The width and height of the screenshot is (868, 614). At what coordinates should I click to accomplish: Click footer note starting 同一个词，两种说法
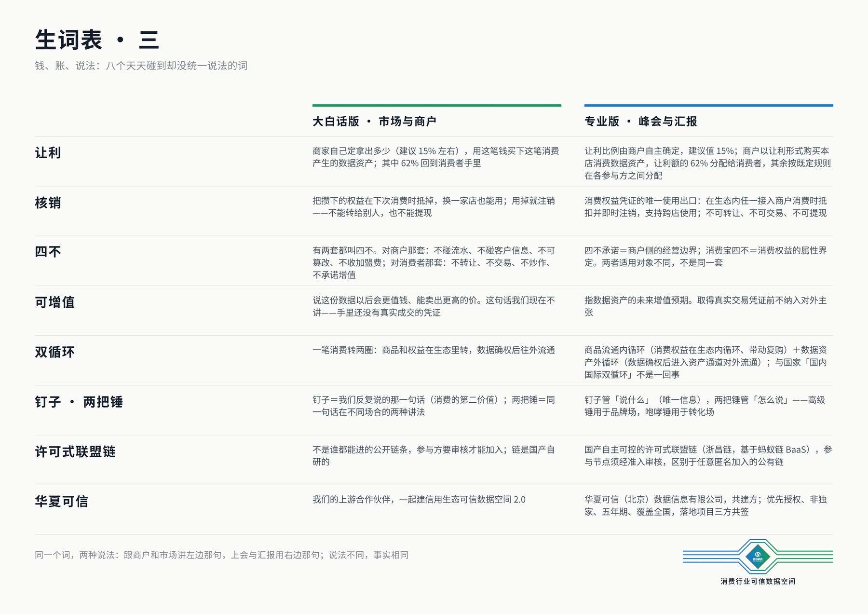(222, 555)
